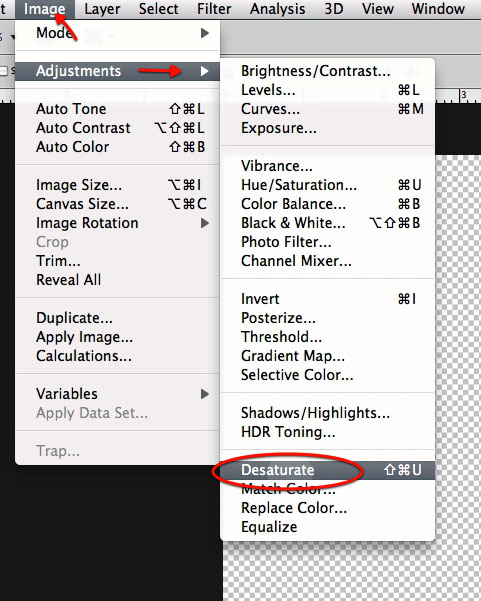Open HDR Toning adjustment
The width and height of the screenshot is (481, 601).
click(x=328, y=432)
